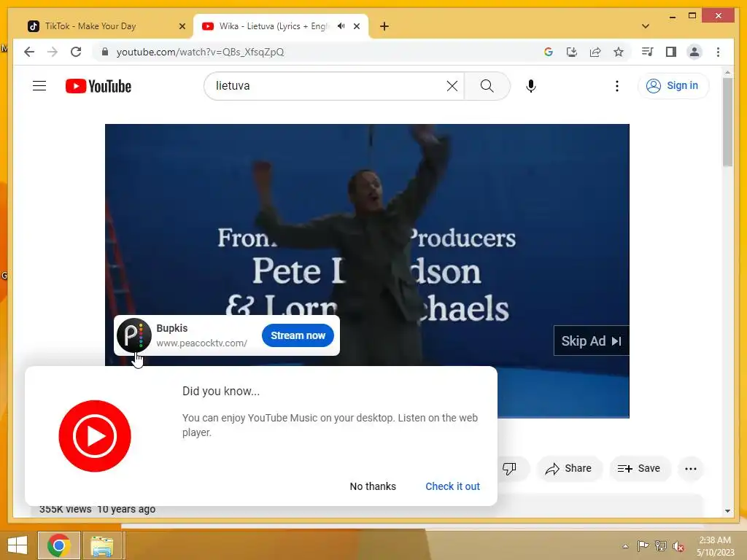Image resolution: width=747 pixels, height=560 pixels.
Task: Close the TikTok tab
Action: coord(182,26)
